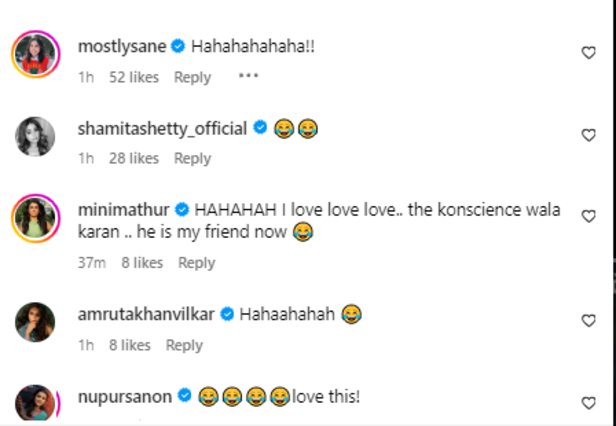This screenshot has height=426, width=616.
Task: Reply to minimathur's comment
Action: 197,263
